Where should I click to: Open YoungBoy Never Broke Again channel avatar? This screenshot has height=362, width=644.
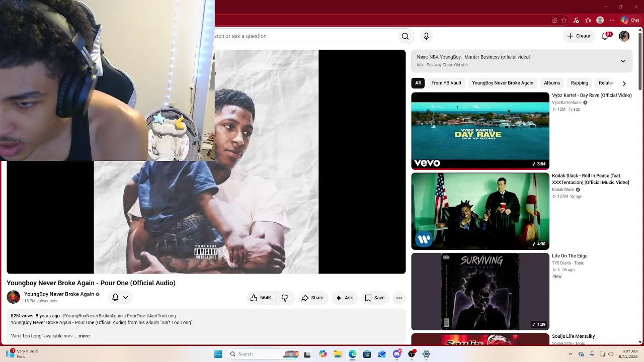pos(14,297)
